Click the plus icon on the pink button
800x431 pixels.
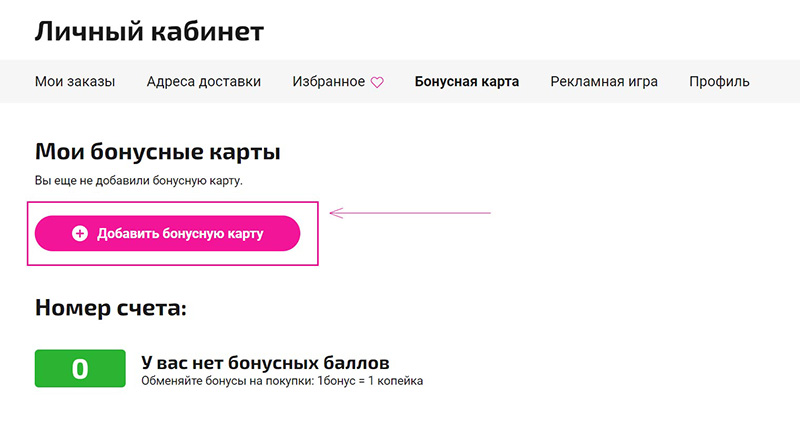point(80,234)
